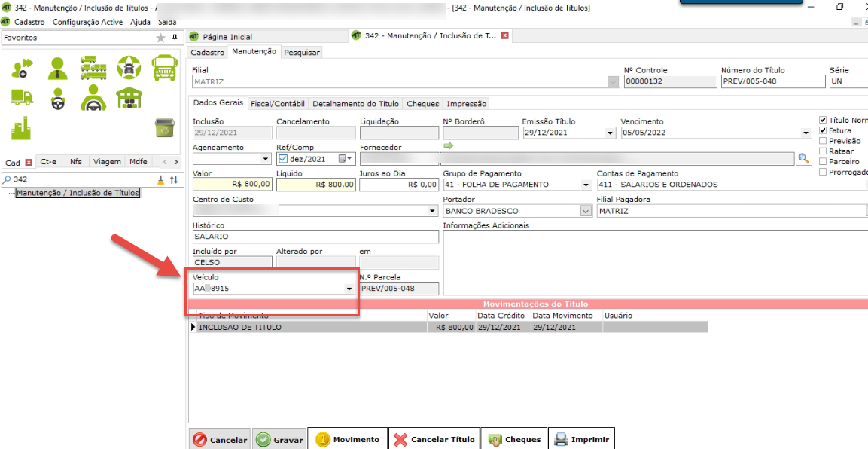868x449 pixels.
Task: Select the INCLUSAO DE TITULO movement row
Action: 309,327
